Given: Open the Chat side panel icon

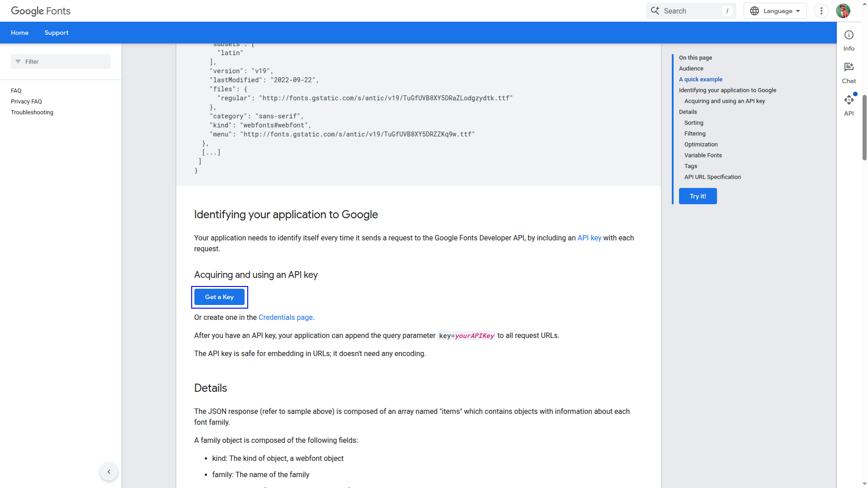Looking at the screenshot, I should (x=849, y=67).
